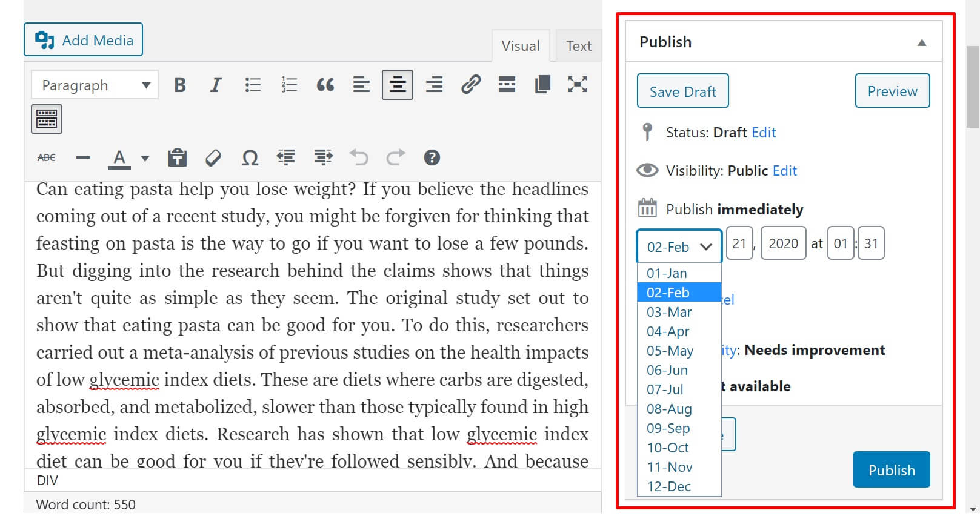Toggle the active align center button
The width and height of the screenshot is (980, 516).
coord(398,85)
